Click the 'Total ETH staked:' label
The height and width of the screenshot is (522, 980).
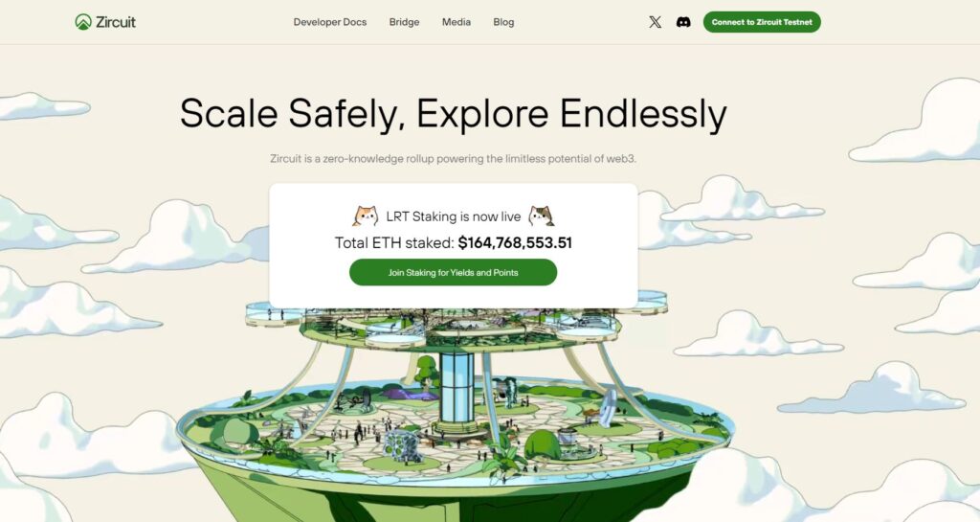394,242
